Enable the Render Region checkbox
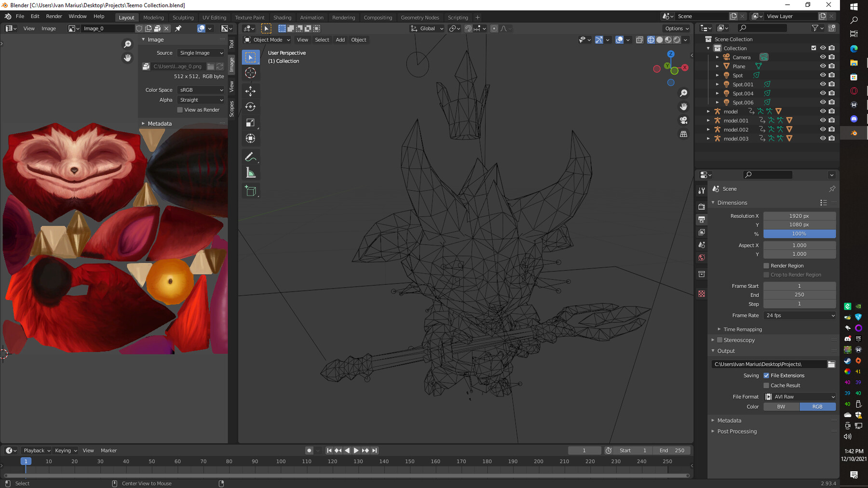868x488 pixels. (x=766, y=266)
